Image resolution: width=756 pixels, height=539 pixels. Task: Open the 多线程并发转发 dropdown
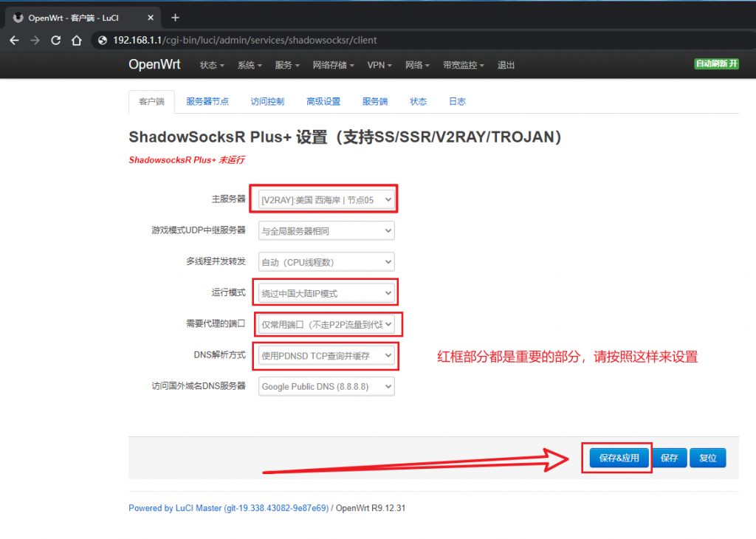tap(326, 262)
